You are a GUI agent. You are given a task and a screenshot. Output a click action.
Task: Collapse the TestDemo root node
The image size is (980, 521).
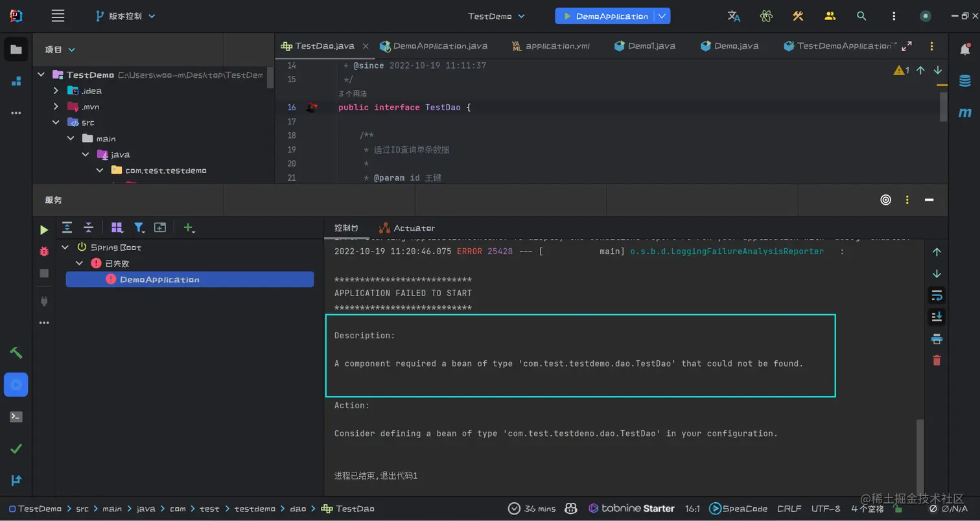click(41, 75)
